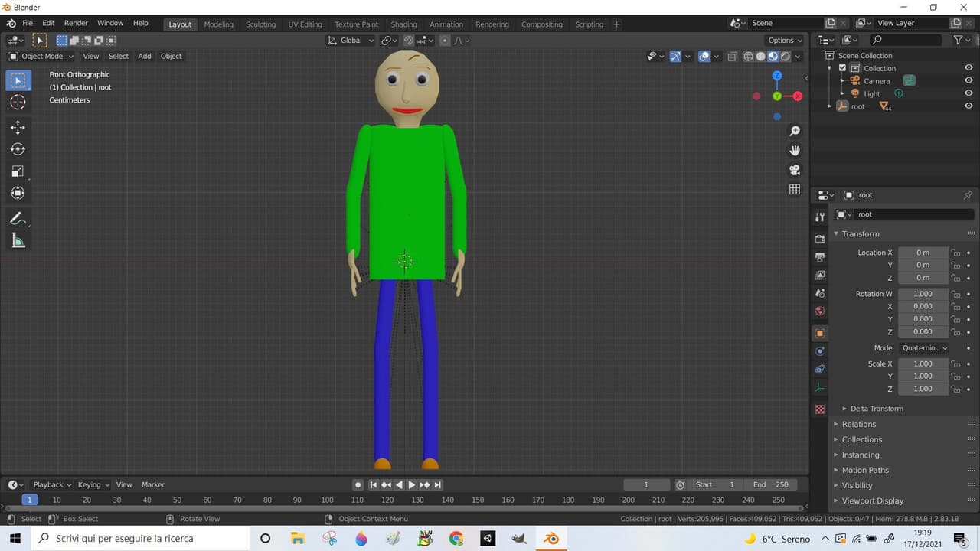Image resolution: width=980 pixels, height=551 pixels.
Task: Expand the Relations panel
Action: coord(859,424)
